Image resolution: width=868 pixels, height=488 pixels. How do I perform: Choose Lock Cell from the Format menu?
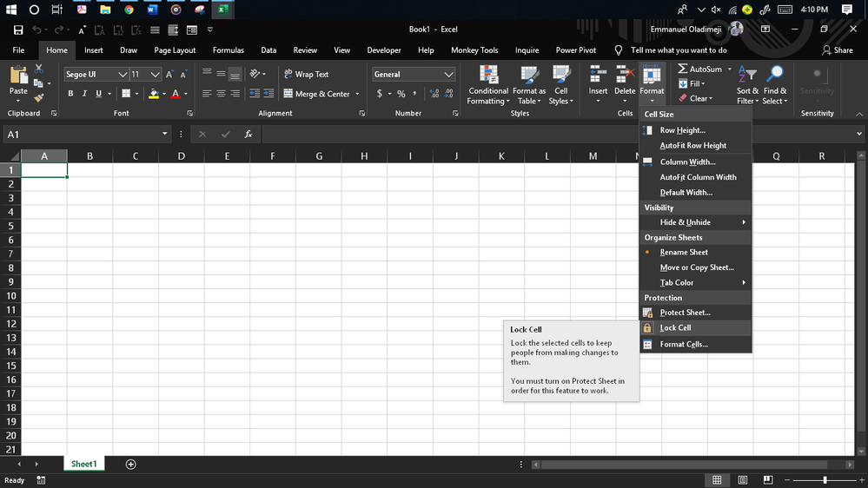[x=675, y=328]
